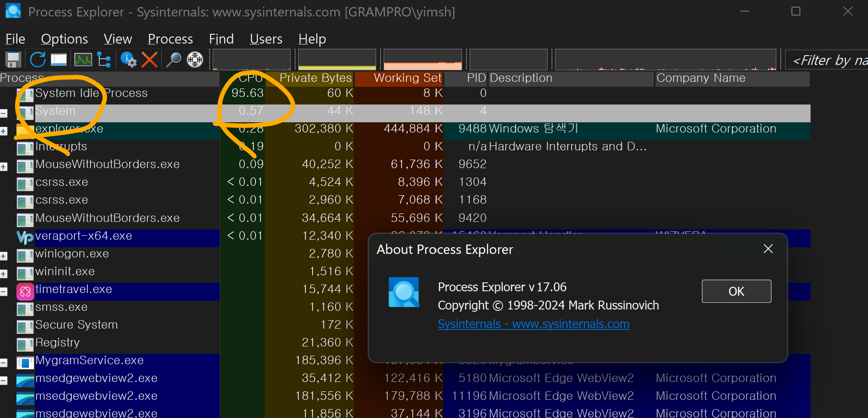Screen dimensions: 868x418
Task: Click the About dialog Process Explorer logo
Action: [x=404, y=292]
